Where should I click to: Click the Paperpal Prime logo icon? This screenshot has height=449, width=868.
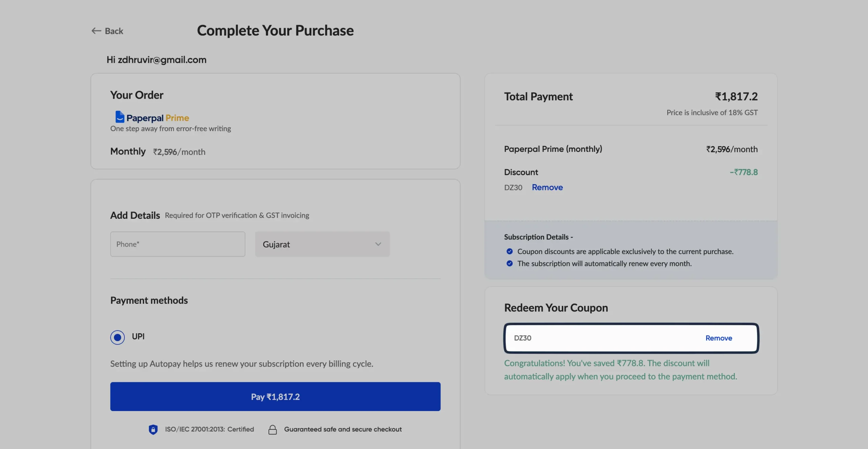pyautogui.click(x=120, y=117)
